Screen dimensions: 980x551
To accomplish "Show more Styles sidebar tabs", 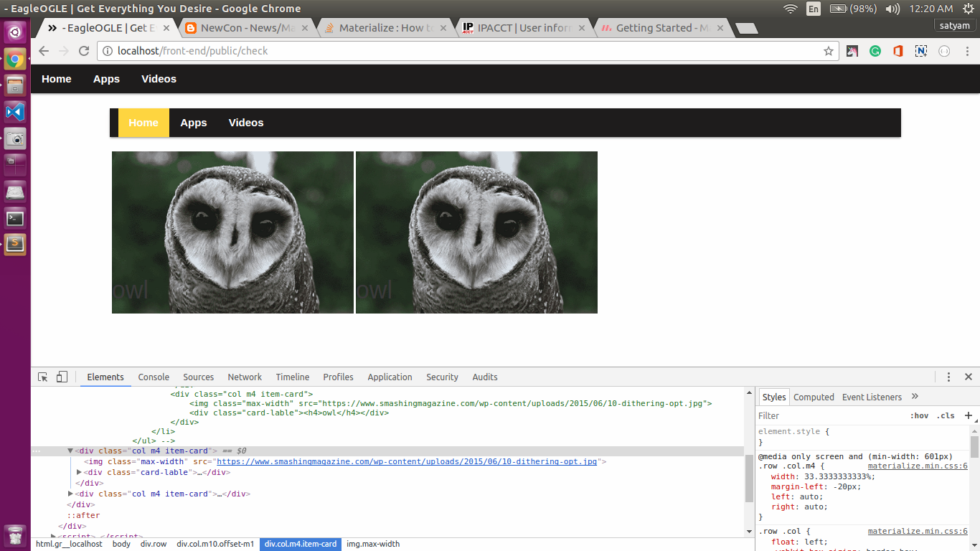I will pos(915,397).
